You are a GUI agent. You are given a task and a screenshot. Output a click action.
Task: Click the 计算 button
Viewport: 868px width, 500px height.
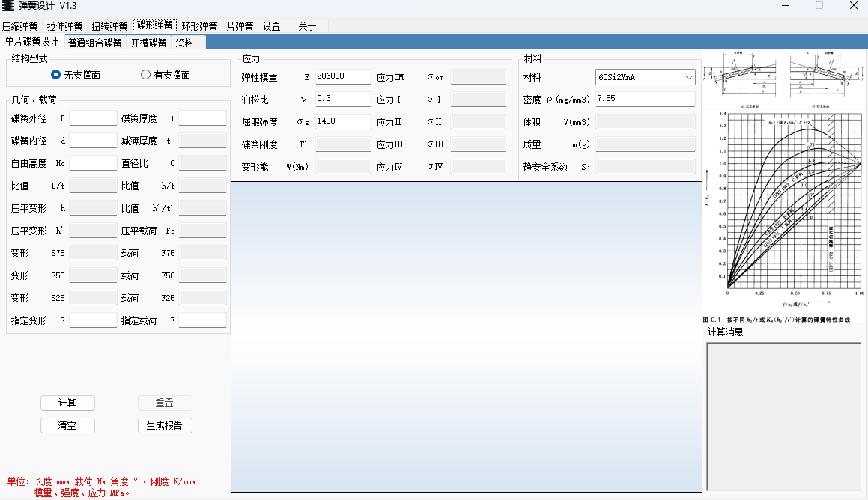[67, 403]
